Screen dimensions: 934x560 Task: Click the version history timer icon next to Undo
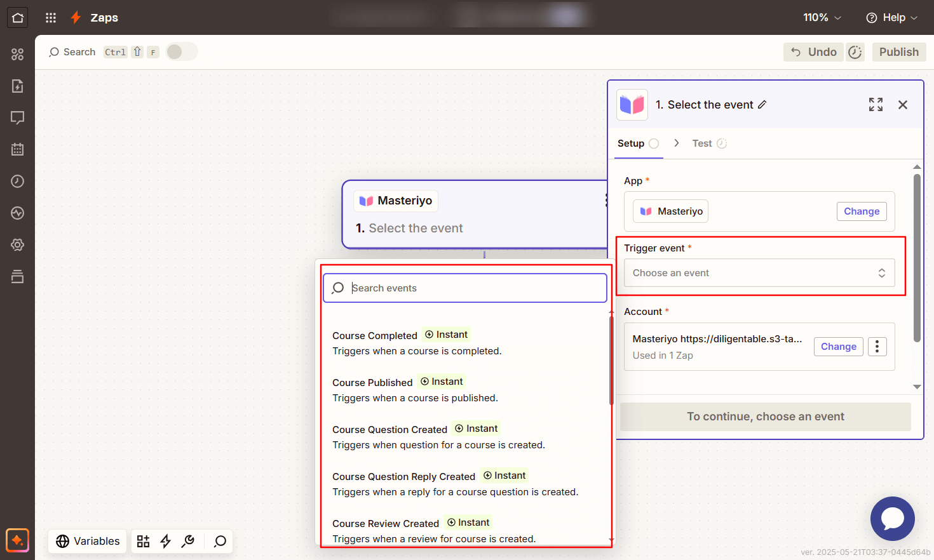tap(855, 52)
